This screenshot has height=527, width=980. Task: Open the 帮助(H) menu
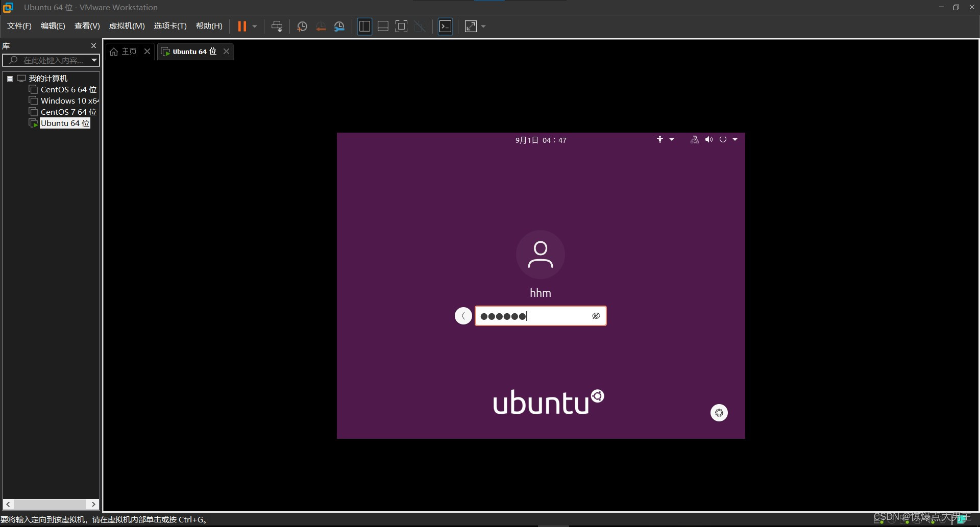(x=209, y=26)
